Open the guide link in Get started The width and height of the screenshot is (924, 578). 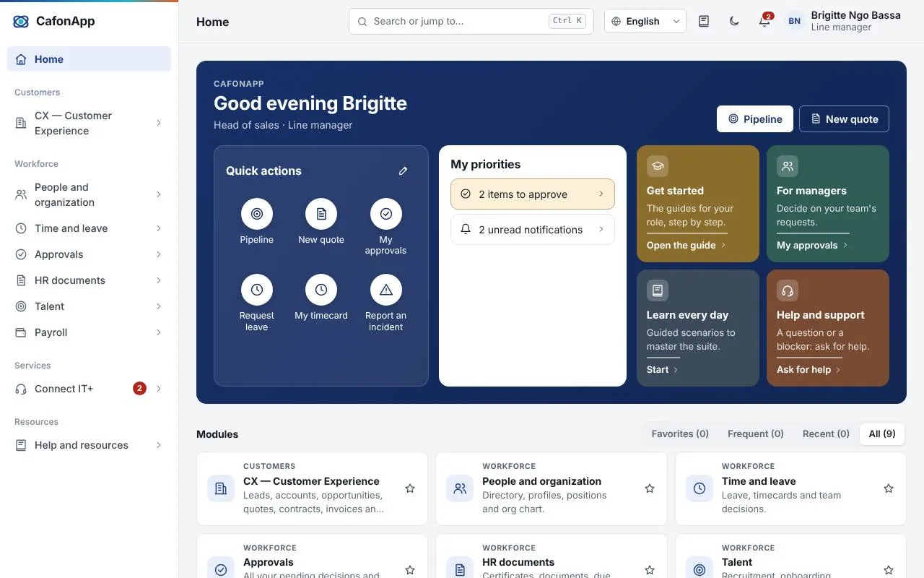point(687,246)
